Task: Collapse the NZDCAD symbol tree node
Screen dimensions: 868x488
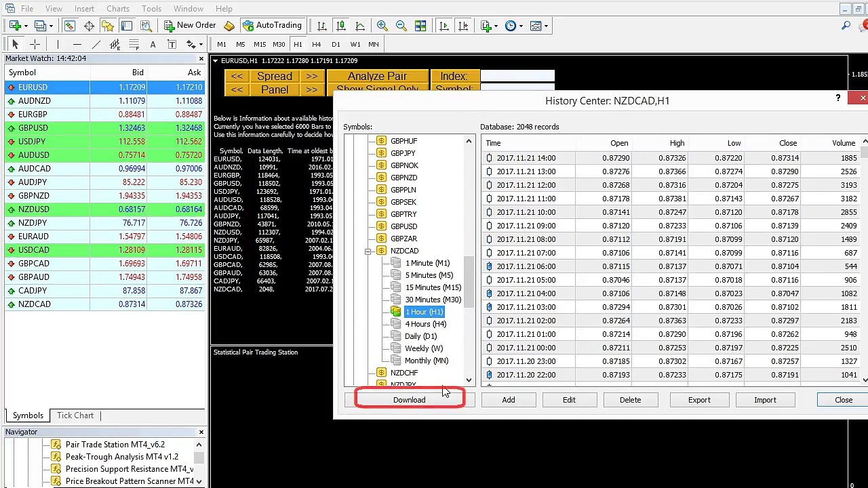Action: (368, 251)
